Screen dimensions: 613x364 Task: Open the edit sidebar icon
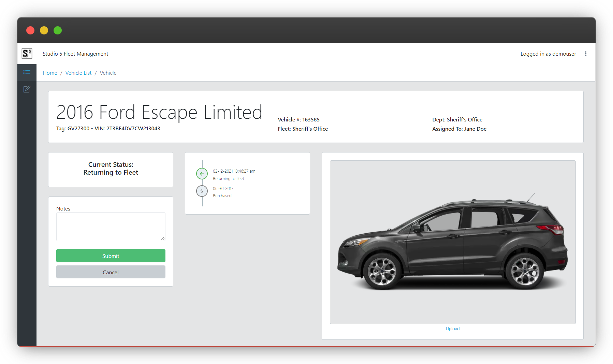27,89
